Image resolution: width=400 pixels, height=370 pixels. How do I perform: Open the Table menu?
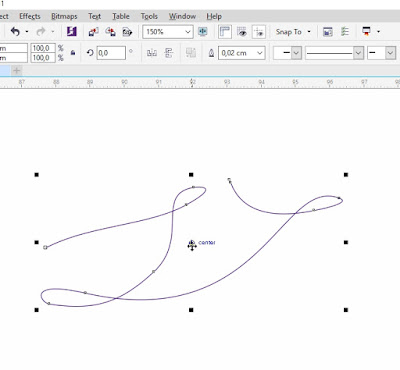(x=121, y=16)
